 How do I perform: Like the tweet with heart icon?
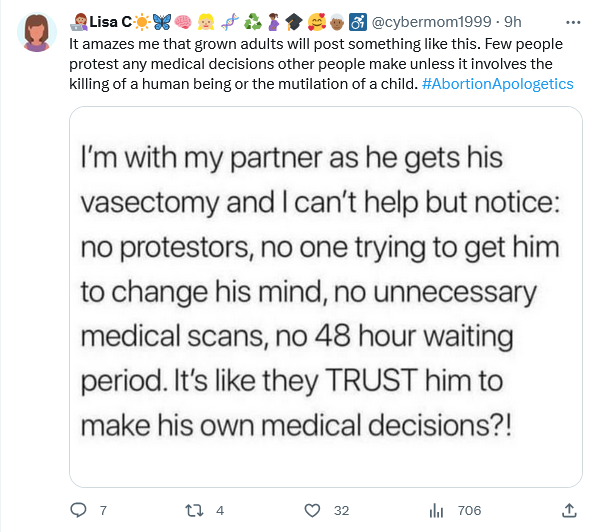click(312, 510)
